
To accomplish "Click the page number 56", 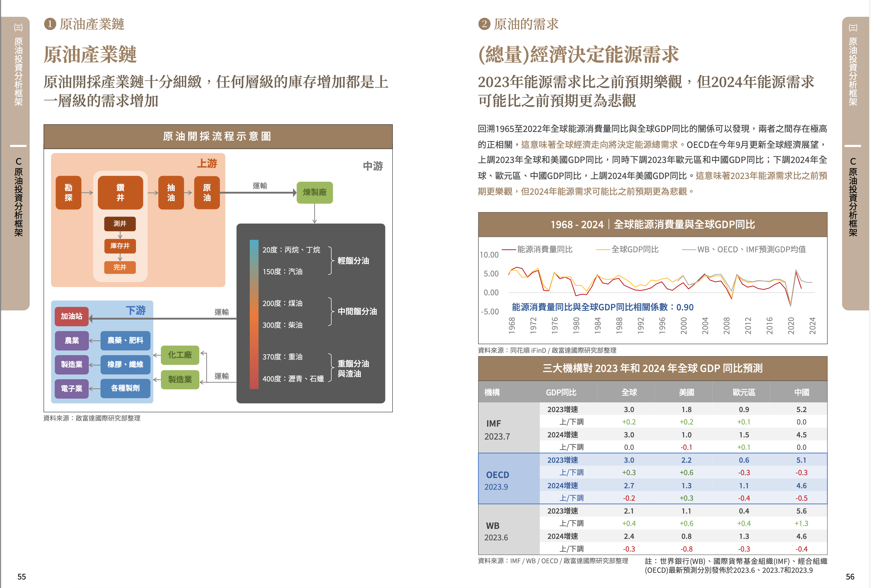I will (850, 577).
